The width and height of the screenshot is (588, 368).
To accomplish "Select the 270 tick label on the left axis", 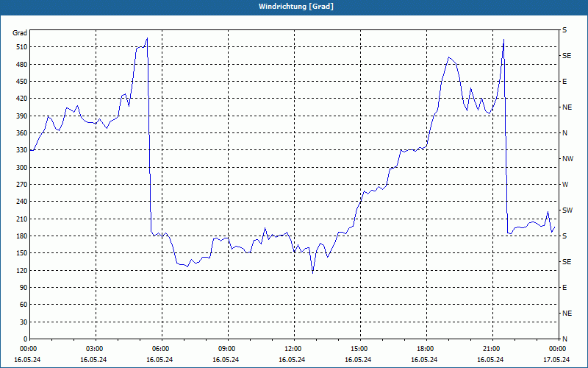I will [20, 185].
